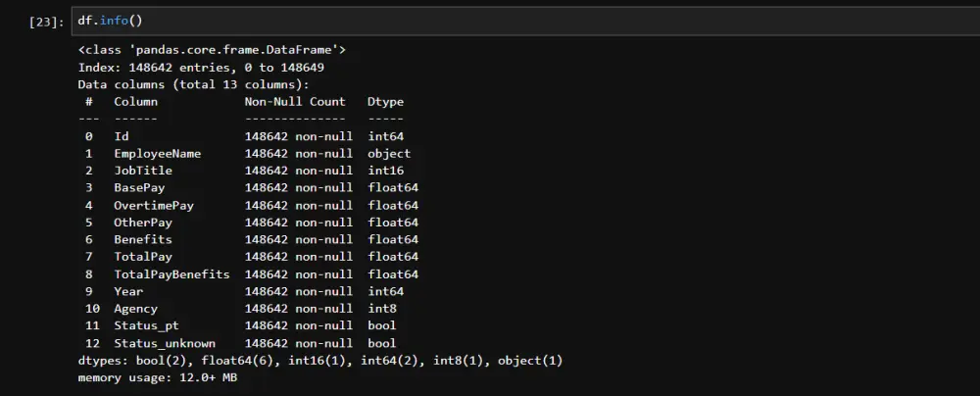The height and width of the screenshot is (396, 980).
Task: Click the memory usage line
Action: pos(157,377)
